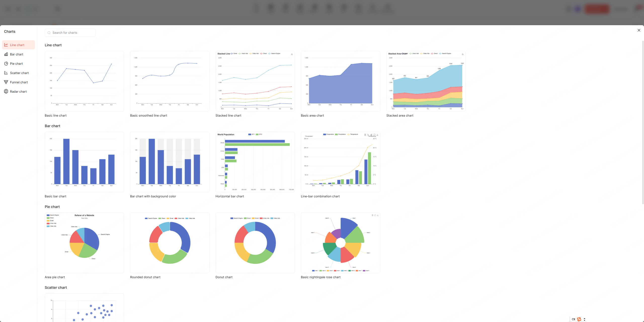Click the Scatter chart sidebar icon
The image size is (644, 322).
tap(6, 73)
